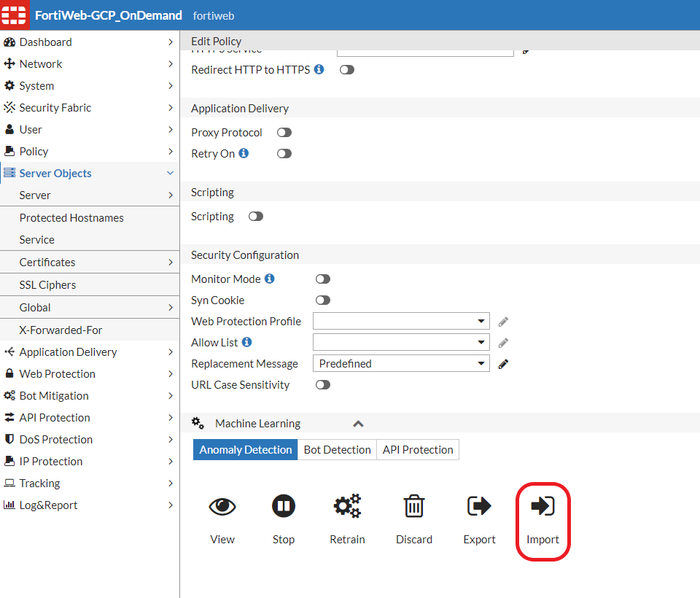Expand the Server submenu chevron
Screen dimensions: 700x598
[x=171, y=195]
